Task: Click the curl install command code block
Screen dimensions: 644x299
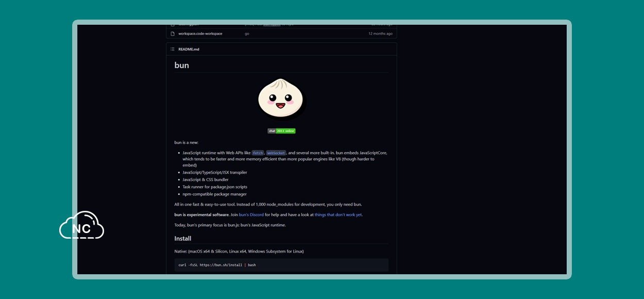Action: [x=281, y=265]
